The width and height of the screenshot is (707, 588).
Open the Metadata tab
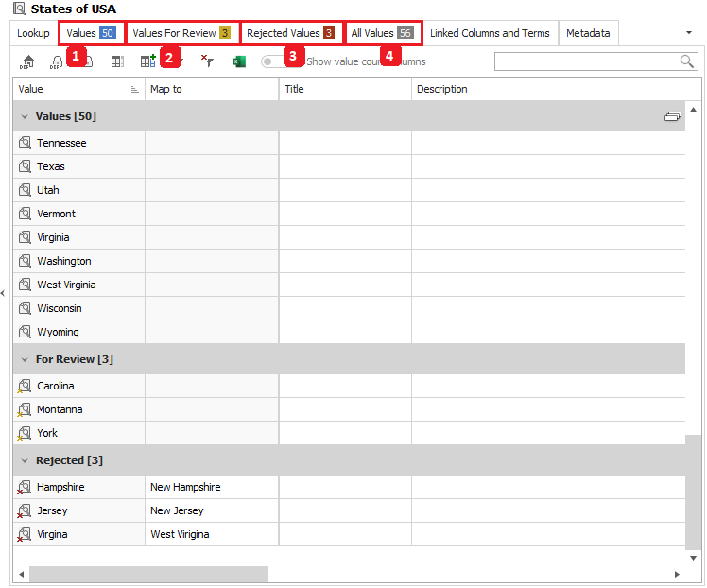588,33
